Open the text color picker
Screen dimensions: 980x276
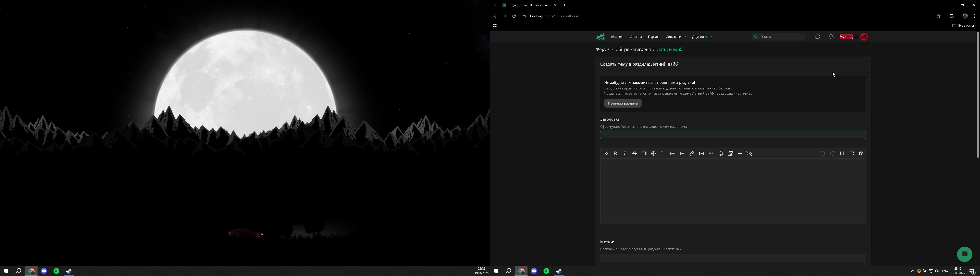(x=653, y=154)
